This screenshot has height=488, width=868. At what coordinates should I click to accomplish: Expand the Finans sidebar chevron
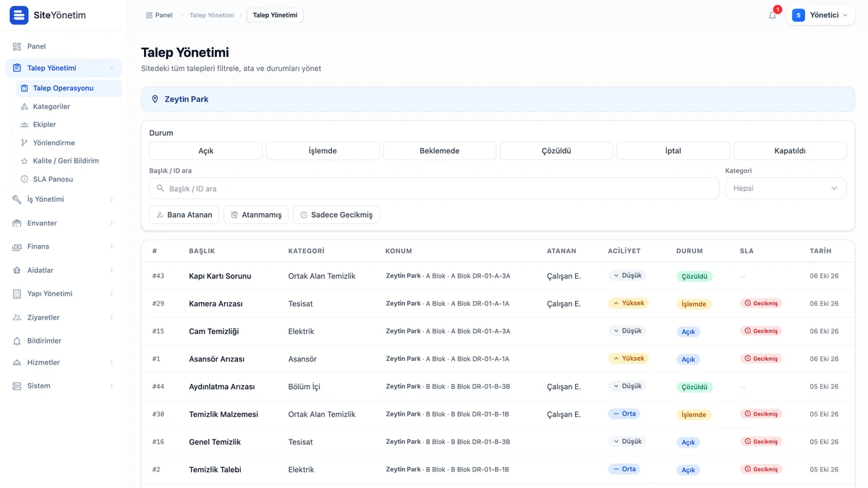coord(111,247)
